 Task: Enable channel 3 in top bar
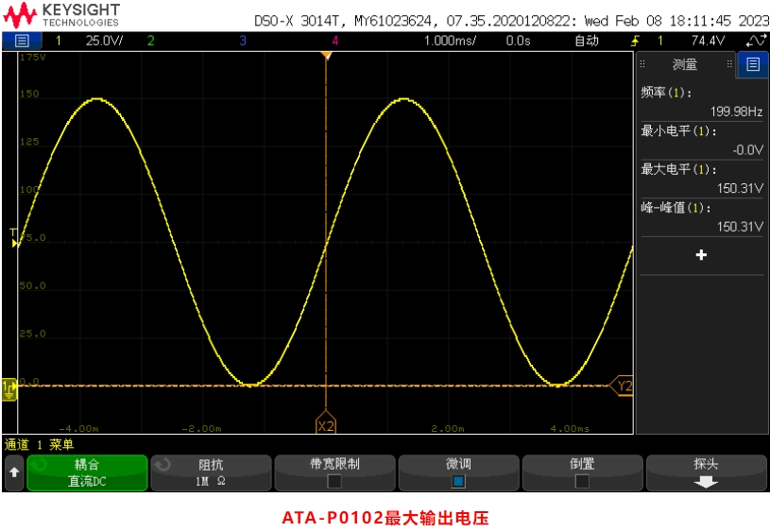click(243, 41)
